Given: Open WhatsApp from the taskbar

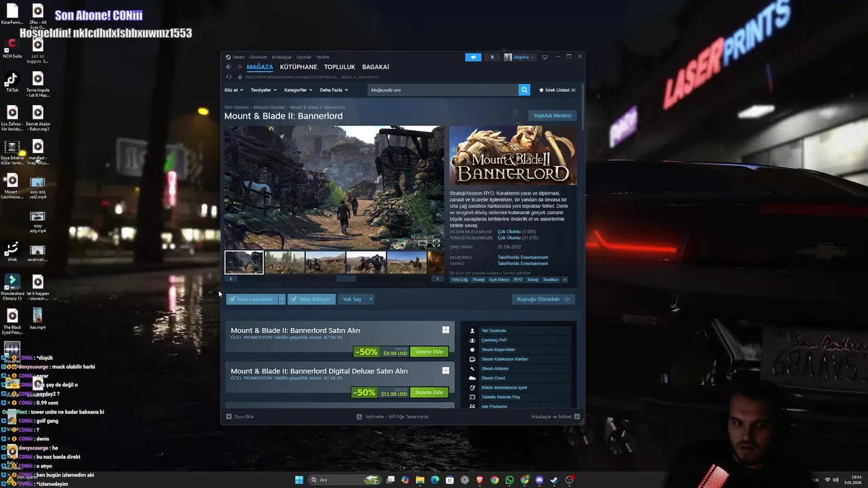Looking at the screenshot, I should (509, 480).
